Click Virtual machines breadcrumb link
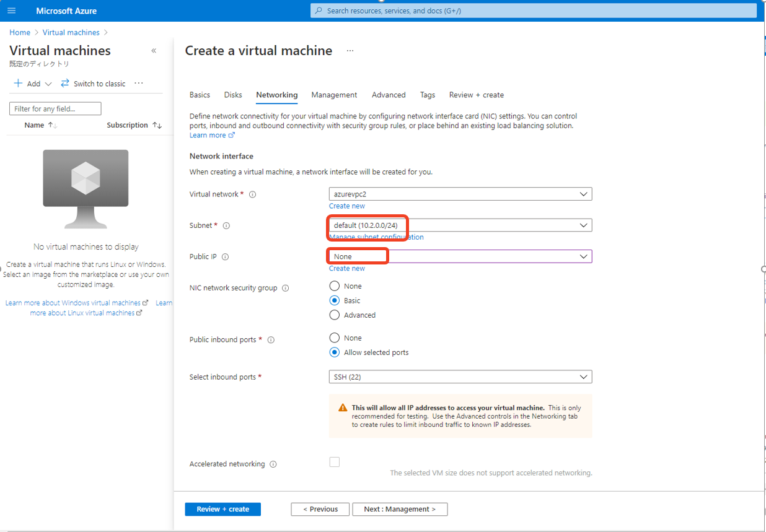 [71, 32]
